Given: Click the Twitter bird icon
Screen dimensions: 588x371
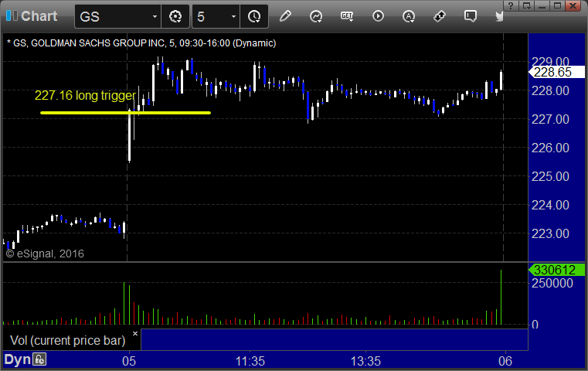Looking at the screenshot, I should (499, 16).
